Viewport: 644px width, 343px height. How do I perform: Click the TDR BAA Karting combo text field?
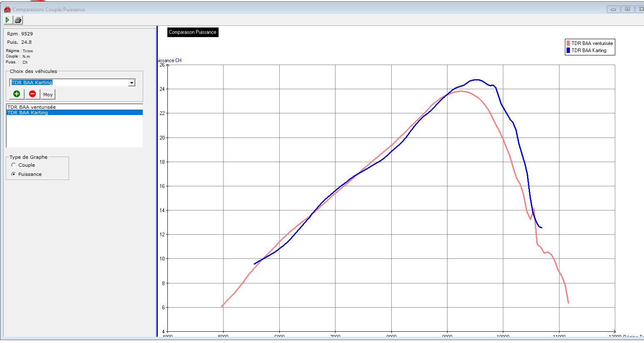pos(69,83)
